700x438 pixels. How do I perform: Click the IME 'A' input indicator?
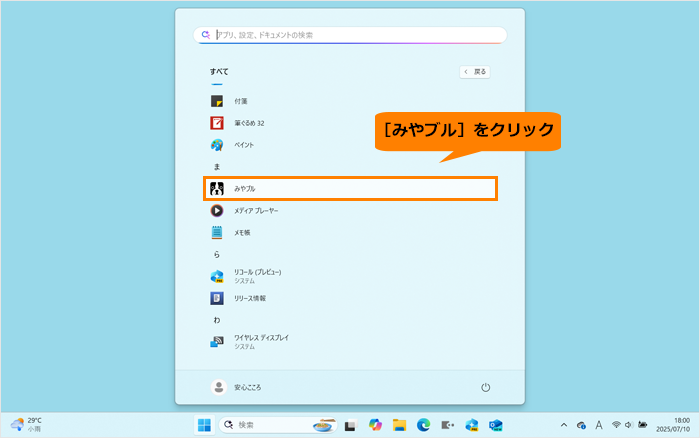[x=599, y=425]
